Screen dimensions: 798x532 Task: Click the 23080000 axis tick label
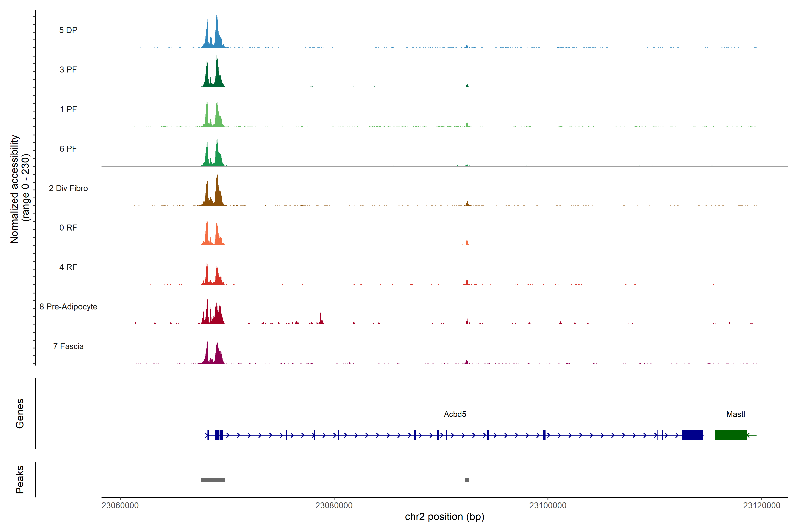point(334,506)
